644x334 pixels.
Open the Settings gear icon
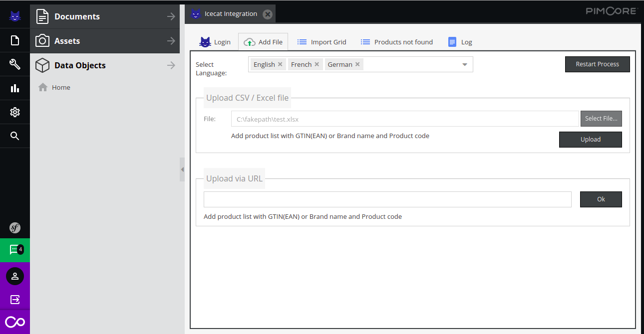pos(15,112)
